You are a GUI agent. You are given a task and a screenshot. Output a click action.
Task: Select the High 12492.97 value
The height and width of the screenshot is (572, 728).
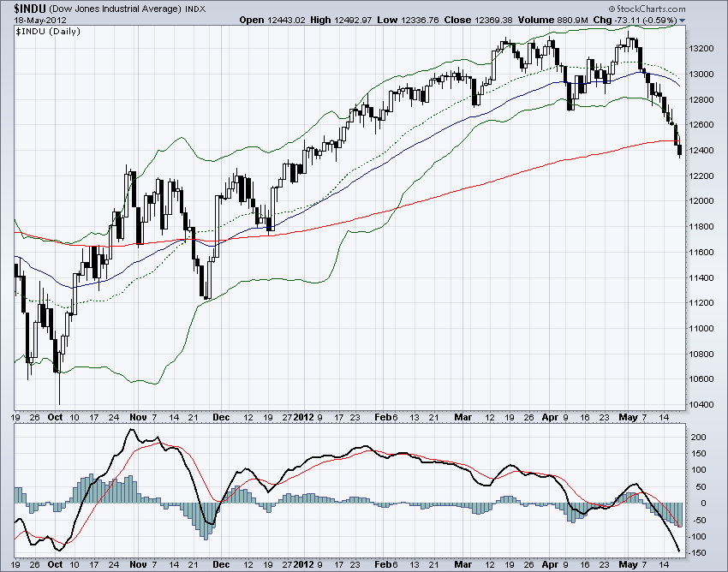click(341, 20)
